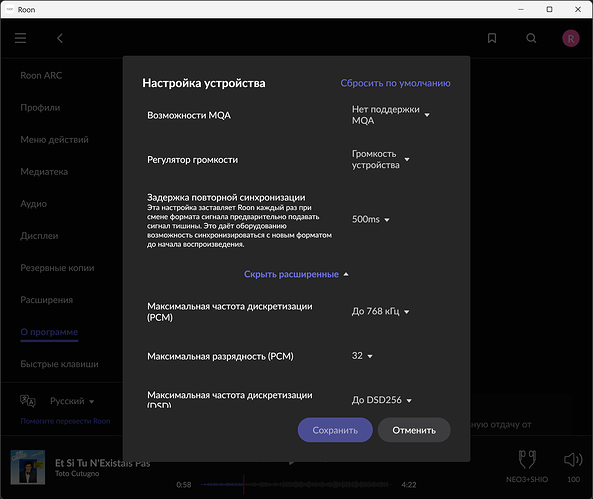
Task: Open the bookmarks icon
Action: [x=492, y=38]
